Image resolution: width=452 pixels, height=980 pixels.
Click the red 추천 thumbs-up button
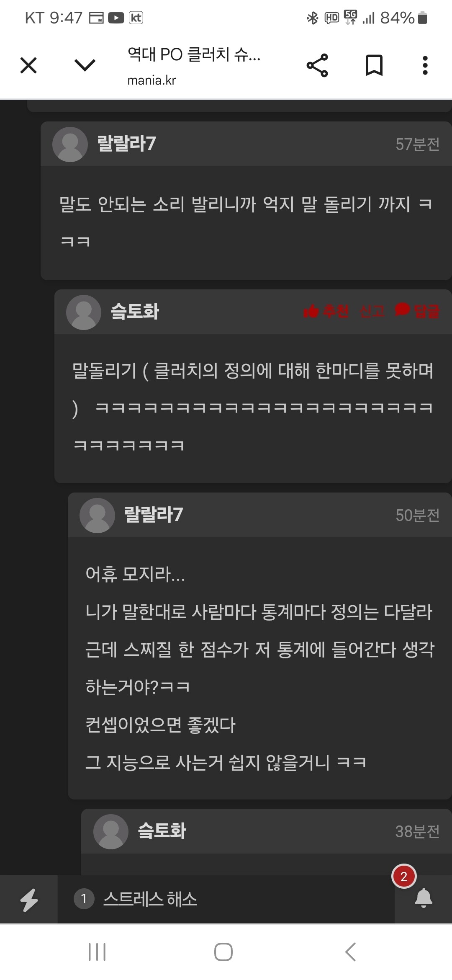(x=326, y=311)
